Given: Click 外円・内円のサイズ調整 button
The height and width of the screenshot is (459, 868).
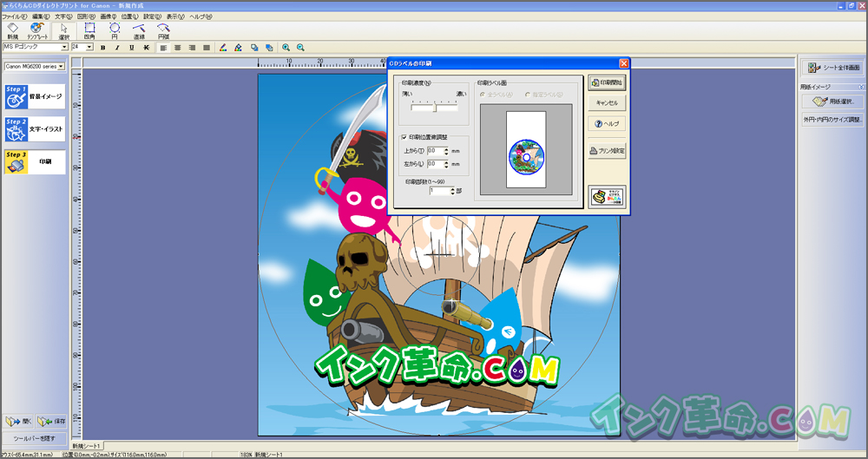Looking at the screenshot, I should [832, 119].
